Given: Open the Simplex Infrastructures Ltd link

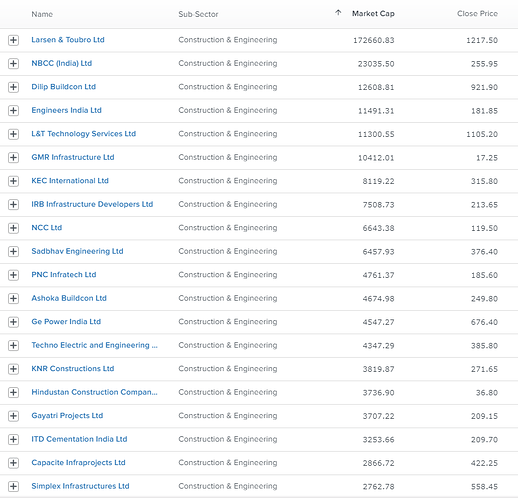Looking at the screenshot, I should [80, 486].
